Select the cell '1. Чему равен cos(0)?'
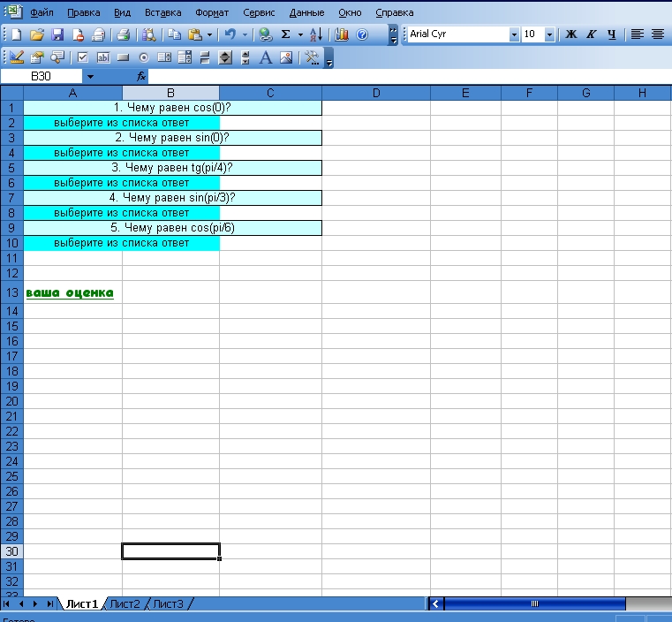This screenshot has width=672, height=622. 172,108
